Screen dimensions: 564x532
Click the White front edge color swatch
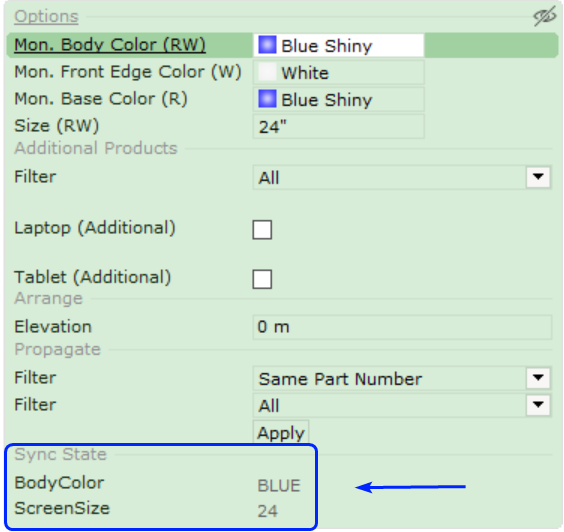(267, 72)
